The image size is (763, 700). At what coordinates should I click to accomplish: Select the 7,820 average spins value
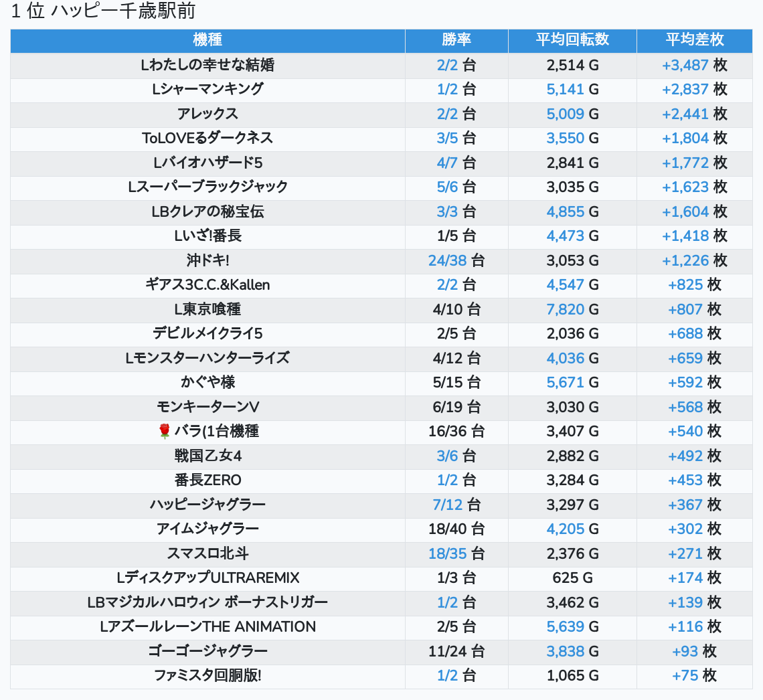(566, 310)
